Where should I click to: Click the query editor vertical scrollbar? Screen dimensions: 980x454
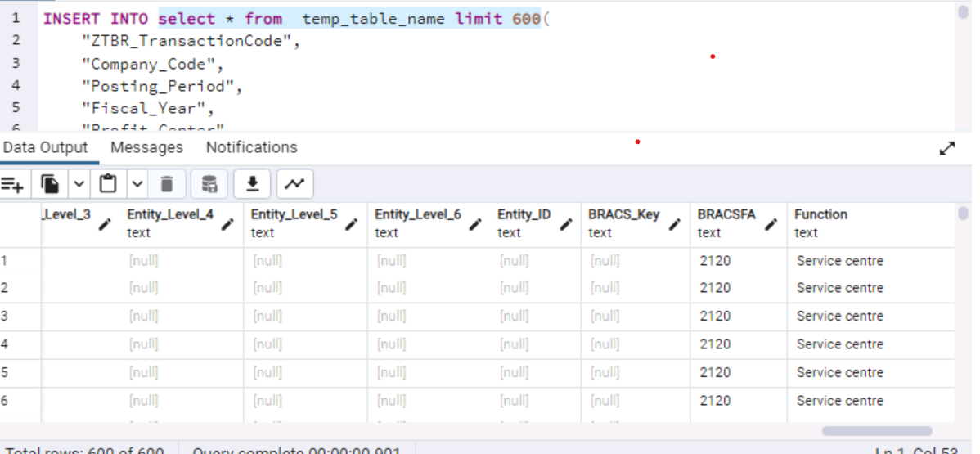tap(963, 12)
